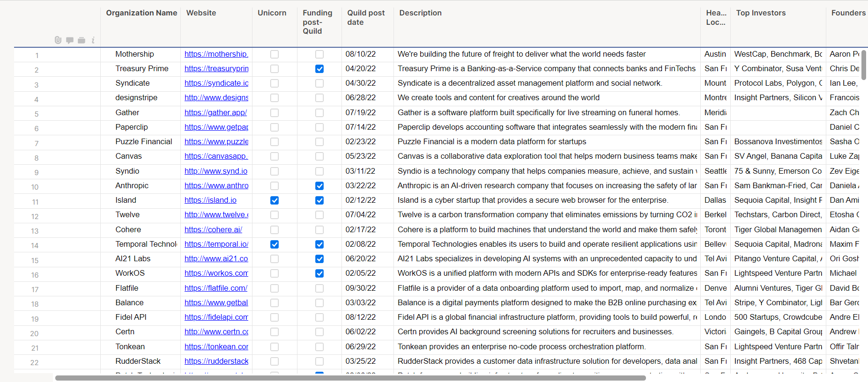Click the date cell 02/12/22
Viewport: 868px width, 382px height.
368,200
